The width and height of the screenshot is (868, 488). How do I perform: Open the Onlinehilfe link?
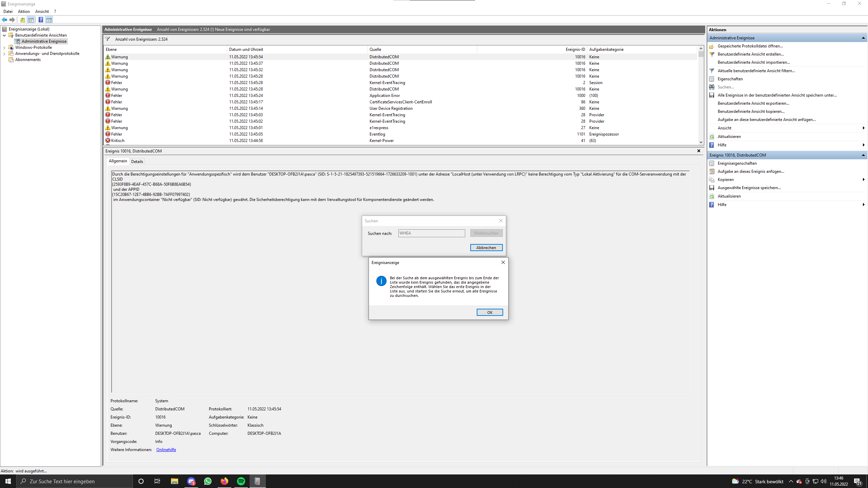[166, 450]
